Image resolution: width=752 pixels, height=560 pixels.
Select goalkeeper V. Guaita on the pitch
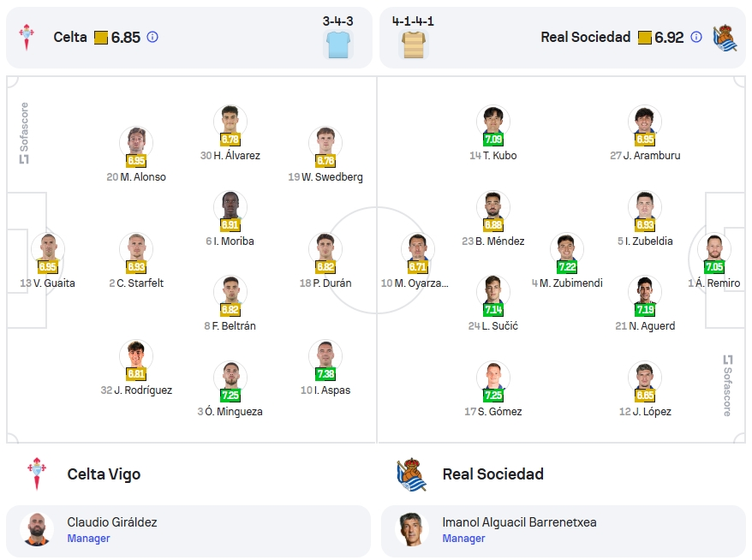click(x=47, y=249)
